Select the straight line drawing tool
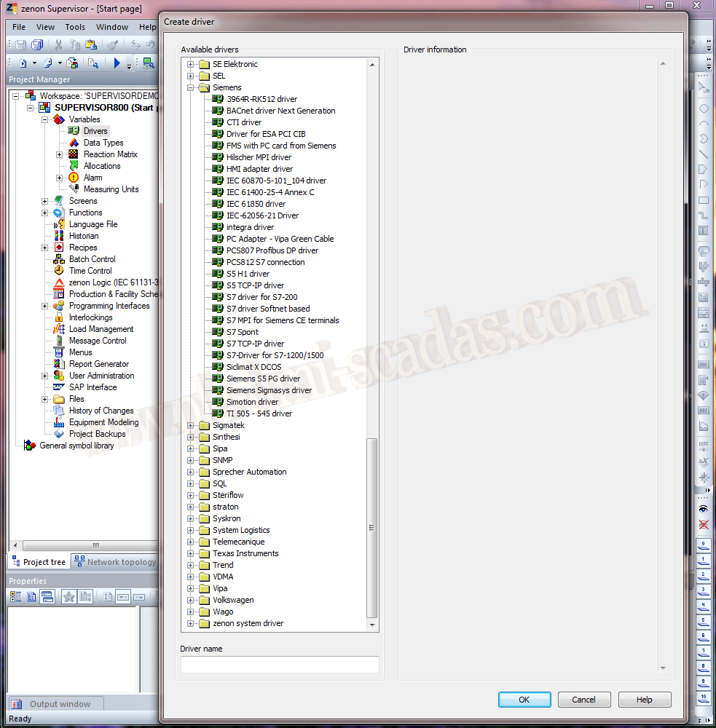This screenshot has height=728, width=716. pos(704,154)
